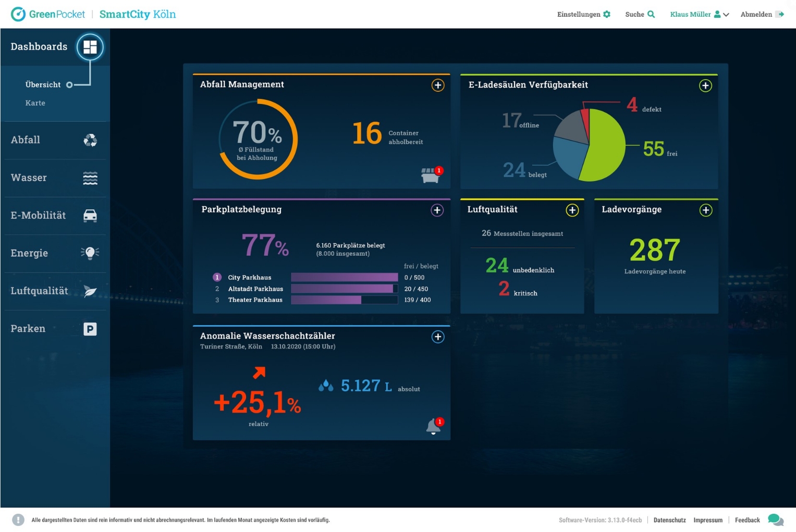
Task: Open Luftqualität leaf icon in sidebar
Action: coord(90,291)
